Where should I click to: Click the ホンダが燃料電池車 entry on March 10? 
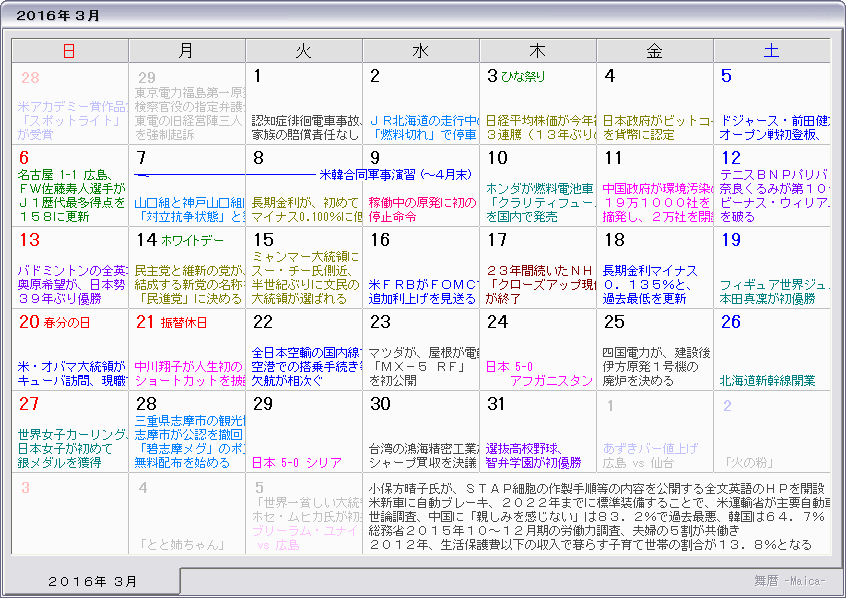tap(540, 202)
